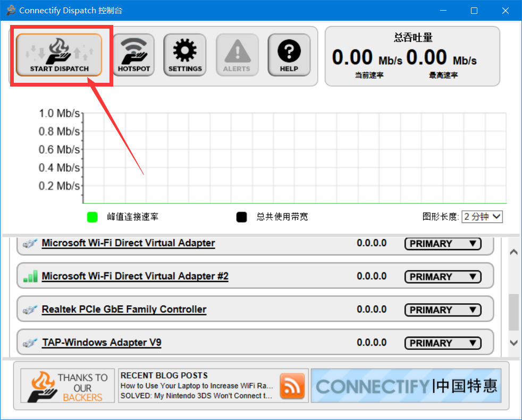
Task: Open the Hotspot panel
Action: (x=134, y=55)
